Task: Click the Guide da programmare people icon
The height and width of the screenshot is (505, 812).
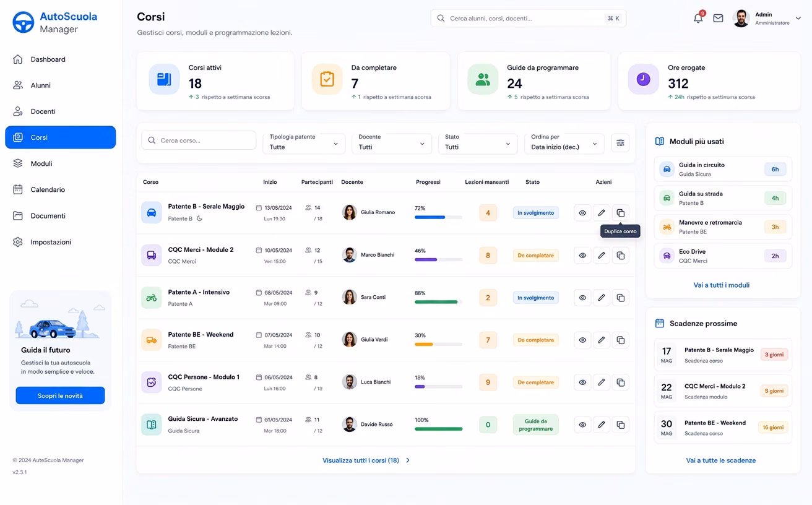Action: [x=483, y=79]
